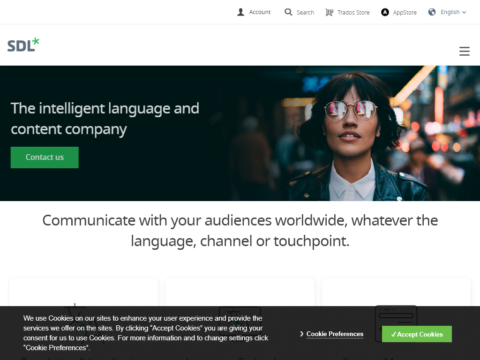
Task: Click the globe language icon
Action: point(432,12)
